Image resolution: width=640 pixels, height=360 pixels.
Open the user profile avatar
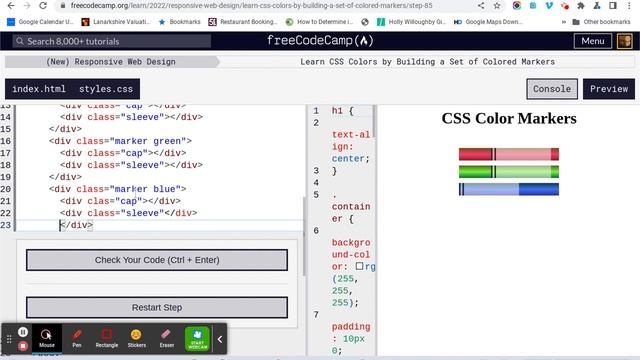pyautogui.click(x=624, y=41)
